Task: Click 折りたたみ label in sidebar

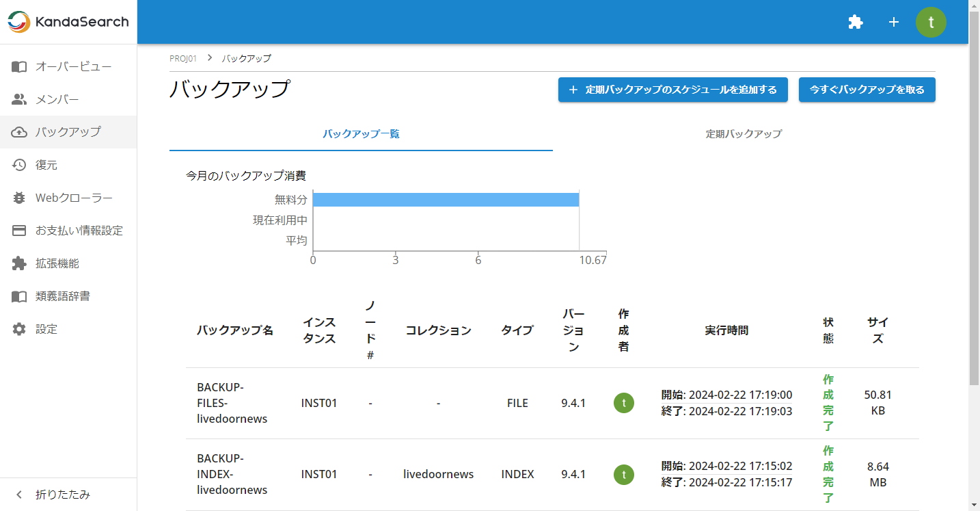Action: (63, 495)
